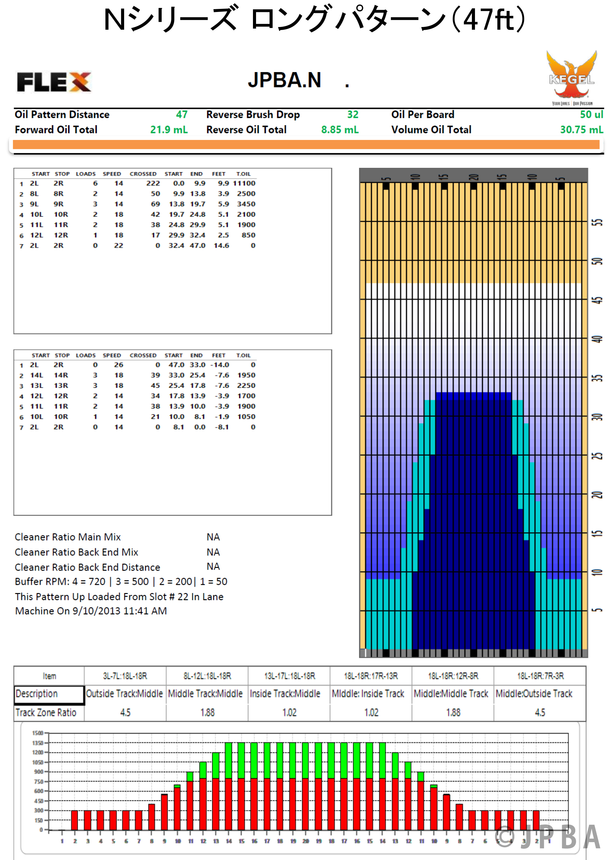This screenshot has width=616, height=860.
Task: Click the 1500 label on chart axis
Action: (x=38, y=733)
